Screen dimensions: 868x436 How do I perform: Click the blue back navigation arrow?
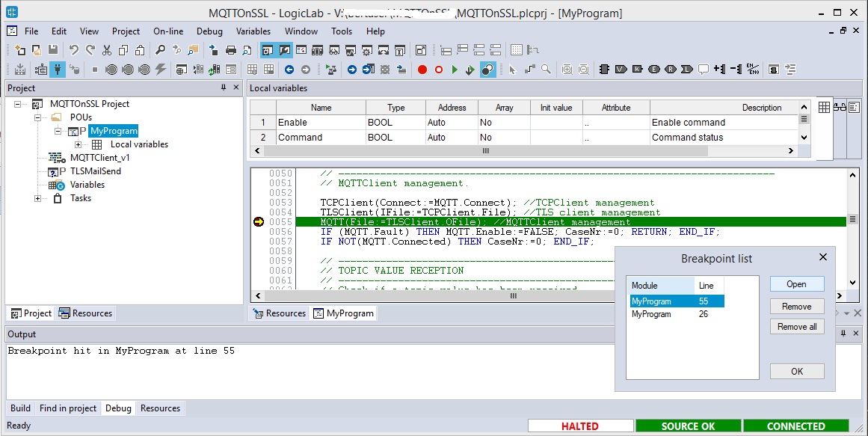[x=289, y=70]
